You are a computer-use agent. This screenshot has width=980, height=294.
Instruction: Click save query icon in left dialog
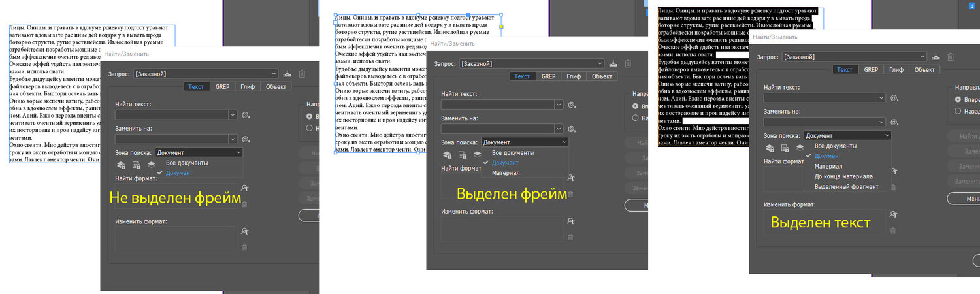point(287,74)
